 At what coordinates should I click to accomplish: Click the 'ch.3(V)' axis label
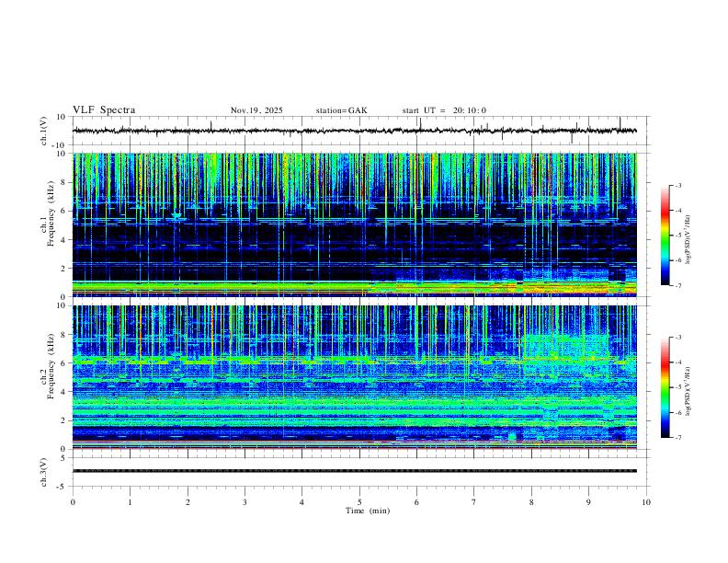pyautogui.click(x=44, y=472)
